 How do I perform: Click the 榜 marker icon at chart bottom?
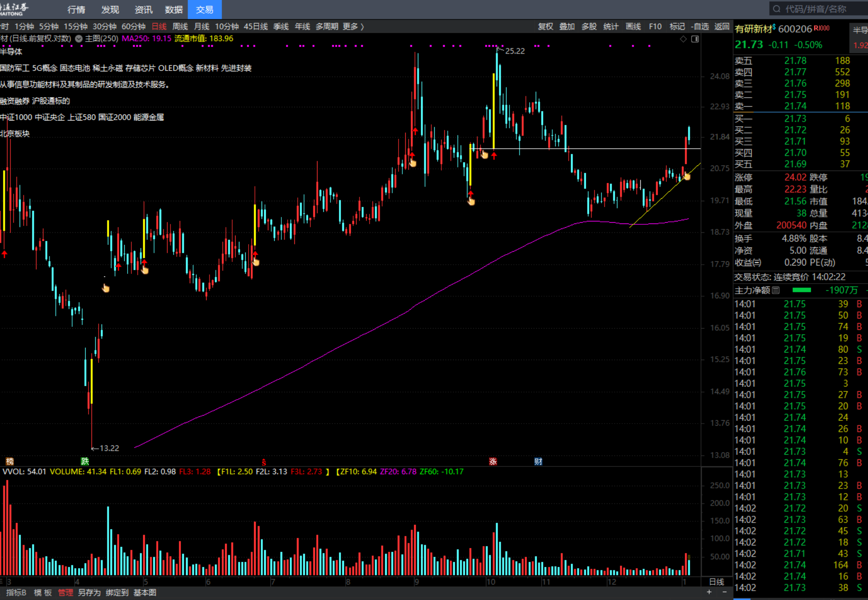coord(10,461)
